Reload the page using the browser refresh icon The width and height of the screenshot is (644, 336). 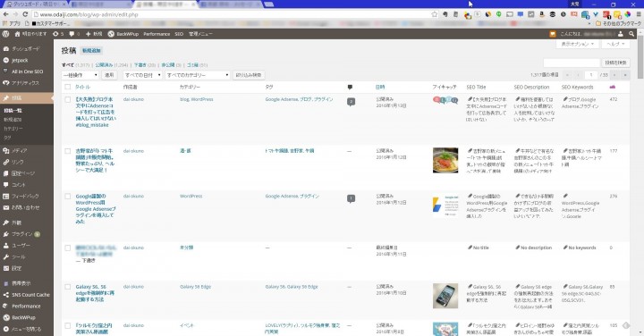(x=25, y=14)
